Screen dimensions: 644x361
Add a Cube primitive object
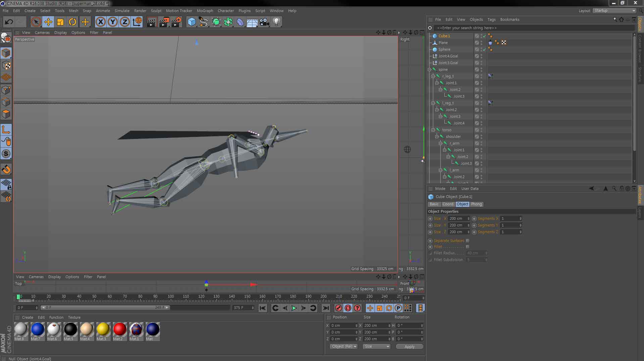click(x=192, y=22)
